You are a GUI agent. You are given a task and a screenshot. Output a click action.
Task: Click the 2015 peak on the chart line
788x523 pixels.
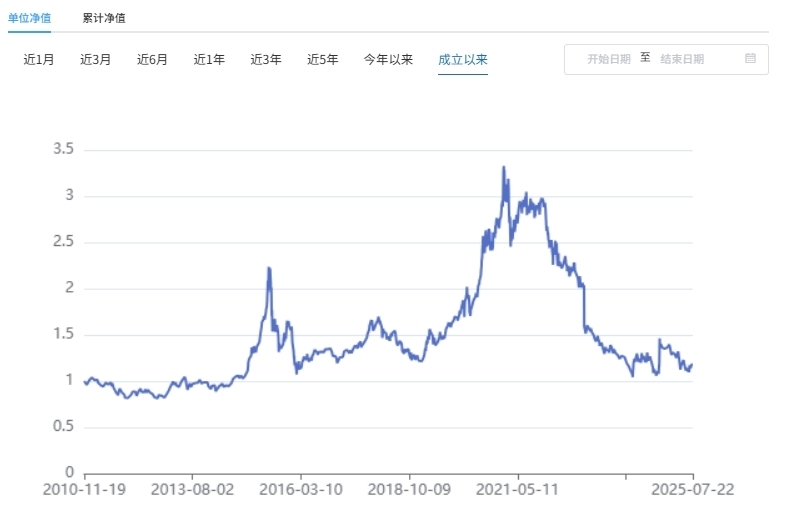click(269, 268)
